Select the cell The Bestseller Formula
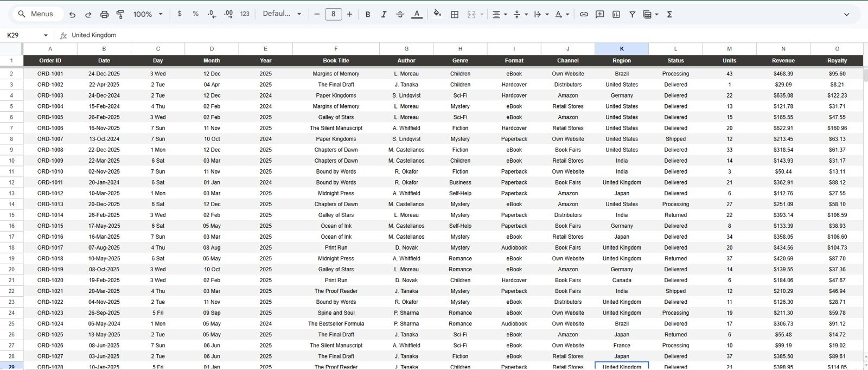The image size is (868, 370). click(336, 324)
